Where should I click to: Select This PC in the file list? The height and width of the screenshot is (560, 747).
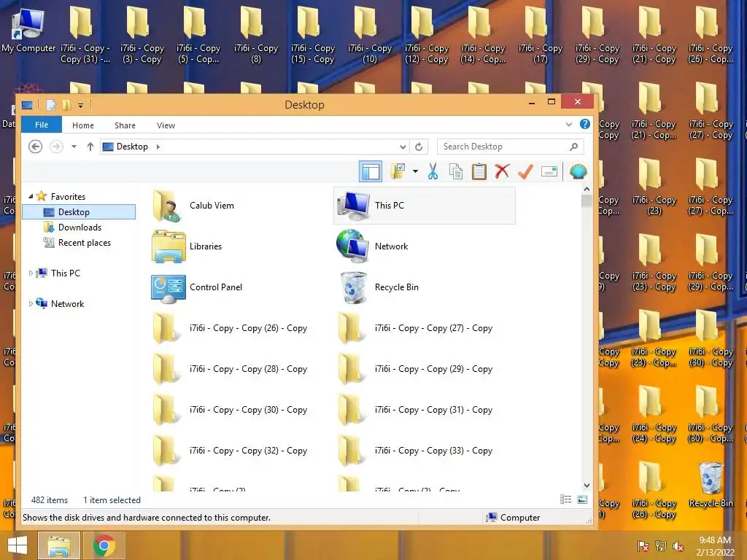click(424, 205)
